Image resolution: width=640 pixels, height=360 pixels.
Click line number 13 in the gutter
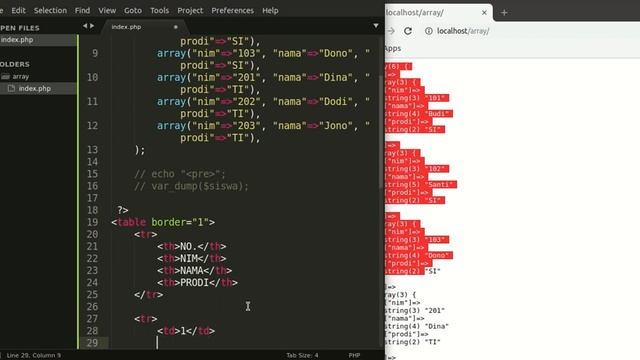(x=93, y=150)
